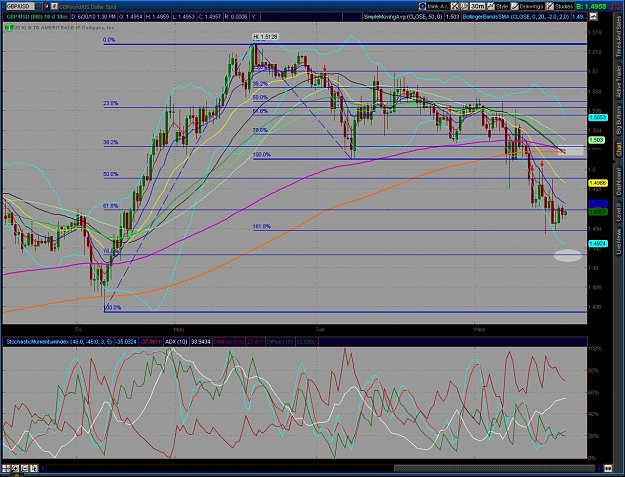Click the third bottom-left chart tool icon
The height and width of the screenshot is (477, 625).
[x=24, y=468]
